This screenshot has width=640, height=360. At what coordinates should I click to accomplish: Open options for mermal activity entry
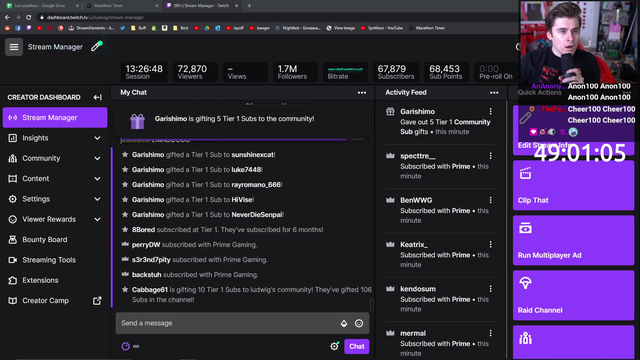coord(490,333)
